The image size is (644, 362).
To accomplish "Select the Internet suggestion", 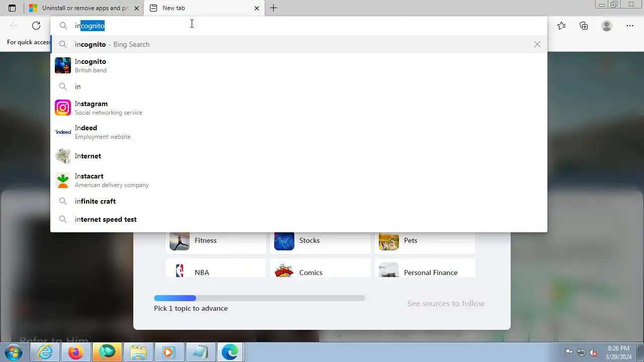I will (298, 156).
